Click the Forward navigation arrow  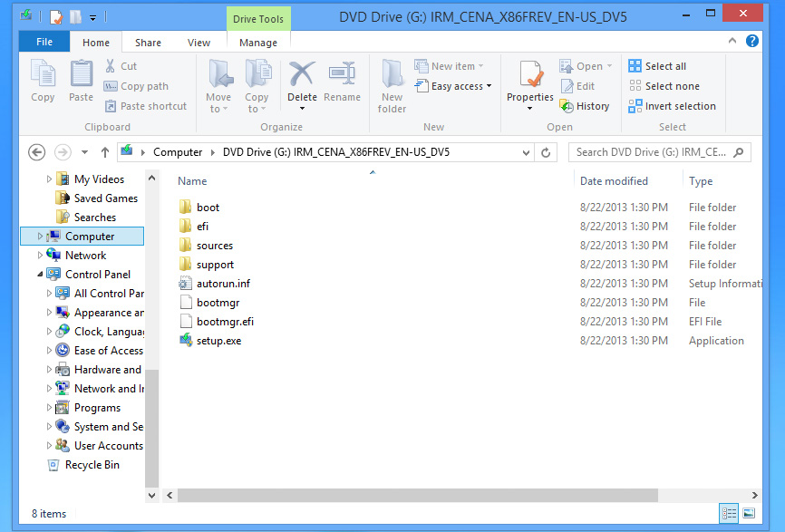[63, 152]
